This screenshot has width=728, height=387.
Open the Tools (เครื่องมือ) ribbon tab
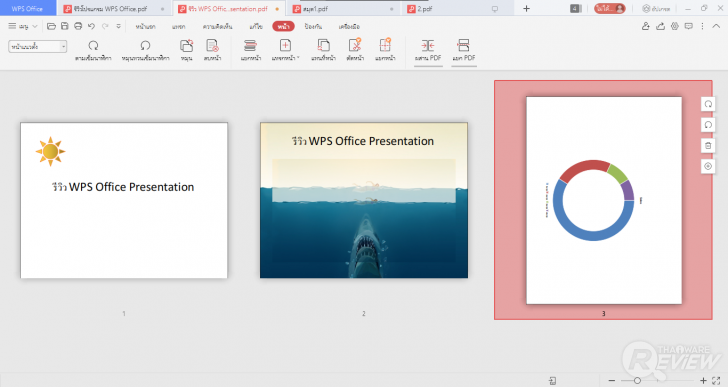(x=349, y=26)
